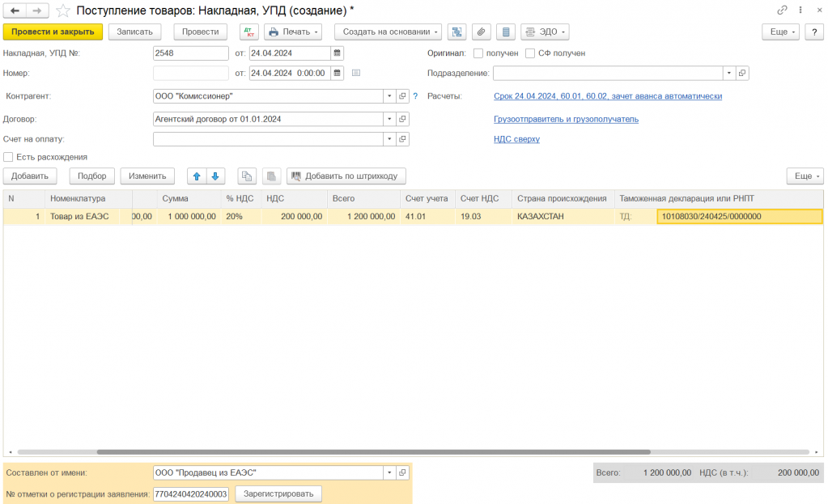The image size is (828, 504).
Task: Click the Накладная, УПД № field 2548
Action: [191, 53]
